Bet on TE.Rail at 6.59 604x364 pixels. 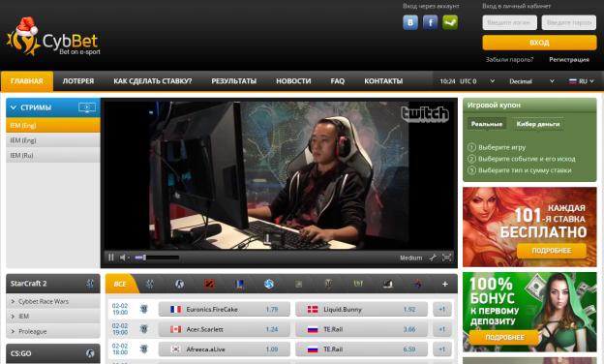point(361,349)
